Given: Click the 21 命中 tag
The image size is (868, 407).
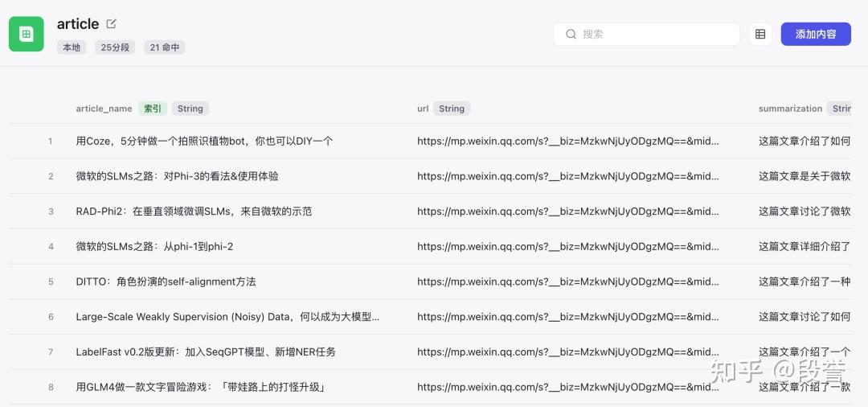Looking at the screenshot, I should [x=165, y=47].
